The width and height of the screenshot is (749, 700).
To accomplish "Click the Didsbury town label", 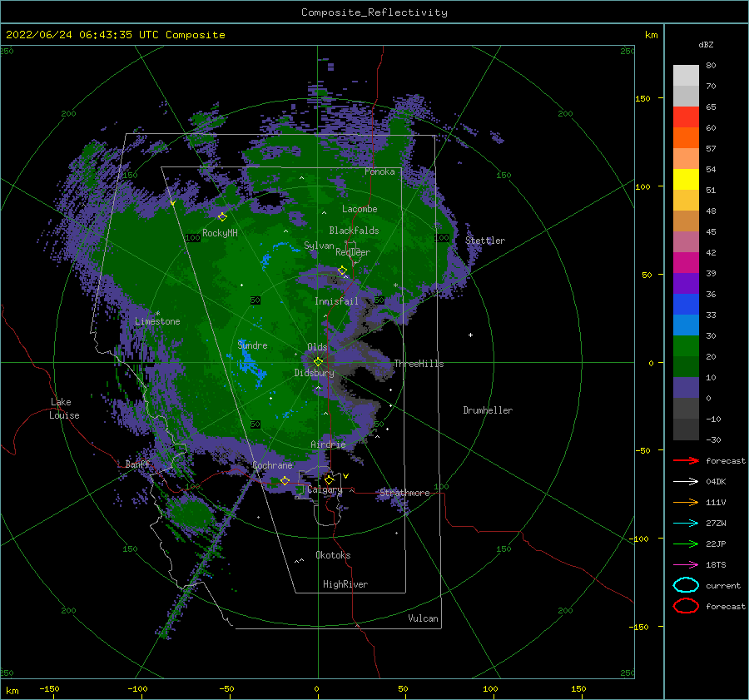I will [x=314, y=373].
